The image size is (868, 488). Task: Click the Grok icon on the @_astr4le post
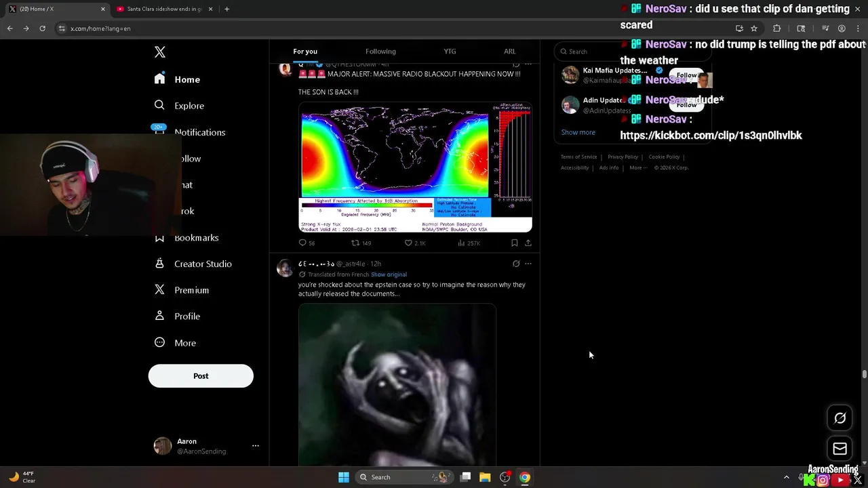click(516, 264)
